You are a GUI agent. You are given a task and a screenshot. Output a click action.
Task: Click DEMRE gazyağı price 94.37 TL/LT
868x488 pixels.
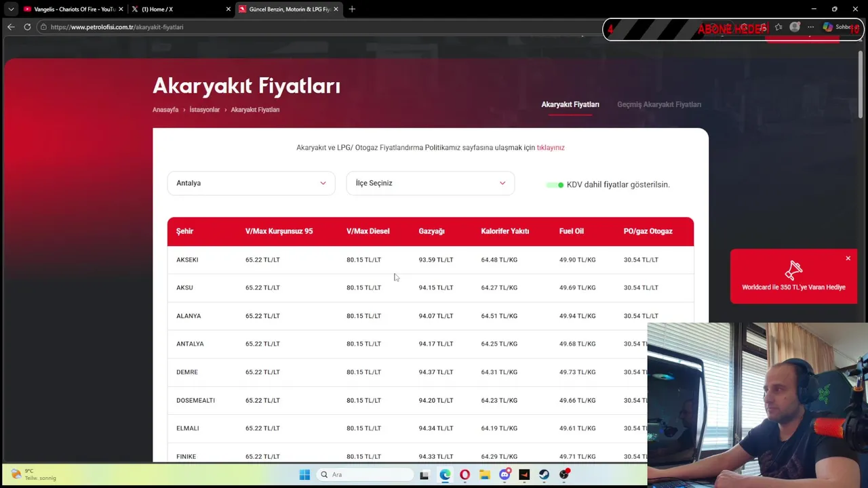coord(435,372)
